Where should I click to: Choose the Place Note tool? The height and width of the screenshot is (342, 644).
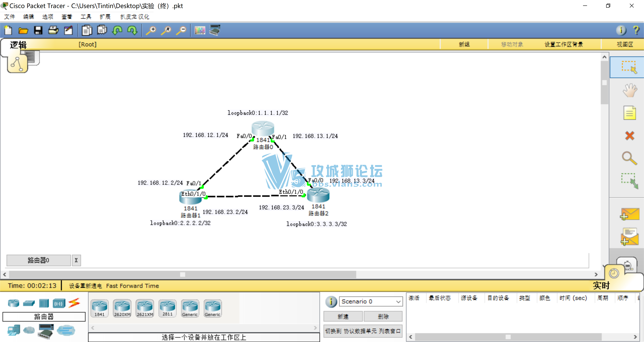click(630, 113)
